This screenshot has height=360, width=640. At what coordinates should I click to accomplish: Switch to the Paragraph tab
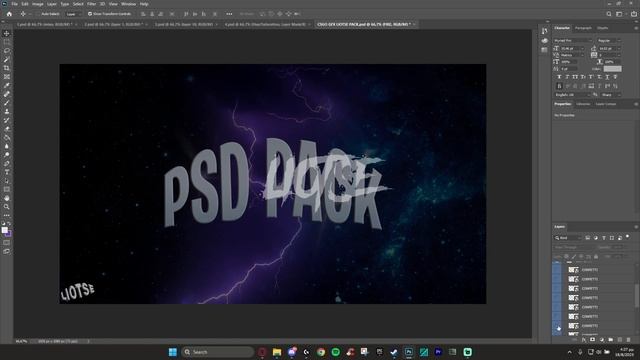(583, 28)
